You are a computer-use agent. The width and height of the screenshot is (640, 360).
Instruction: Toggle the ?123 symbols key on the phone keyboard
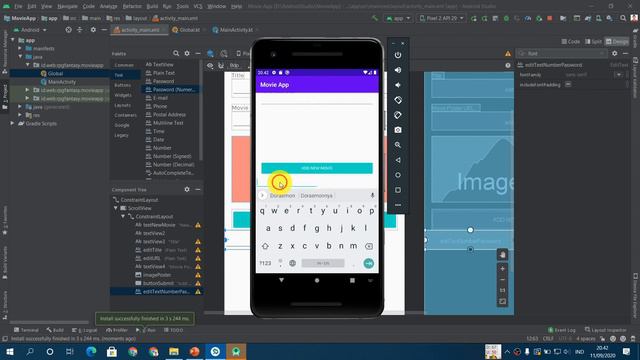click(265, 263)
